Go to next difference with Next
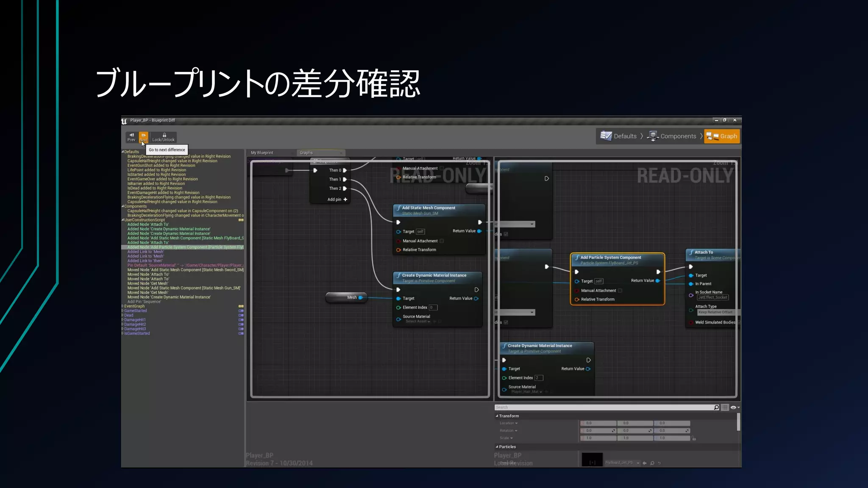 point(144,137)
